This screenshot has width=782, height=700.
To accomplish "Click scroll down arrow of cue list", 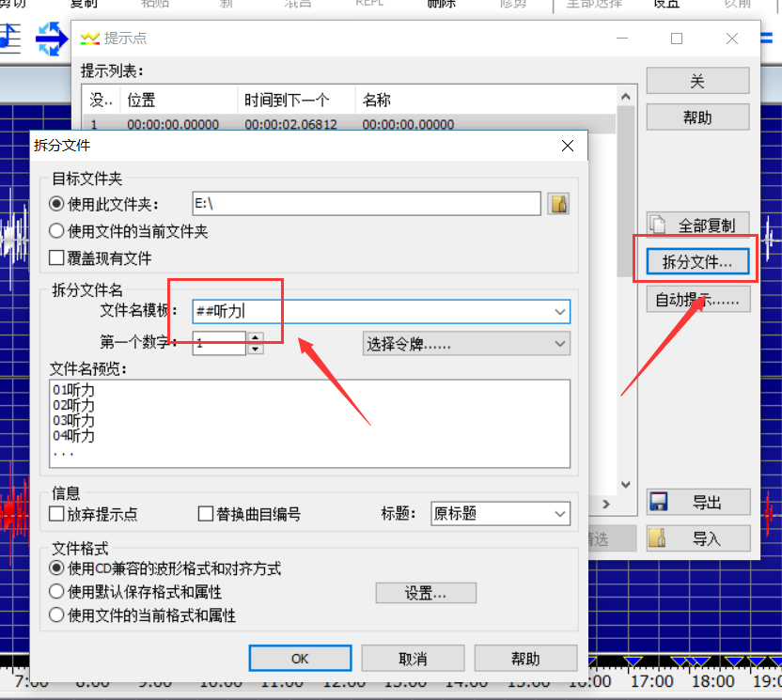I will pos(626,484).
